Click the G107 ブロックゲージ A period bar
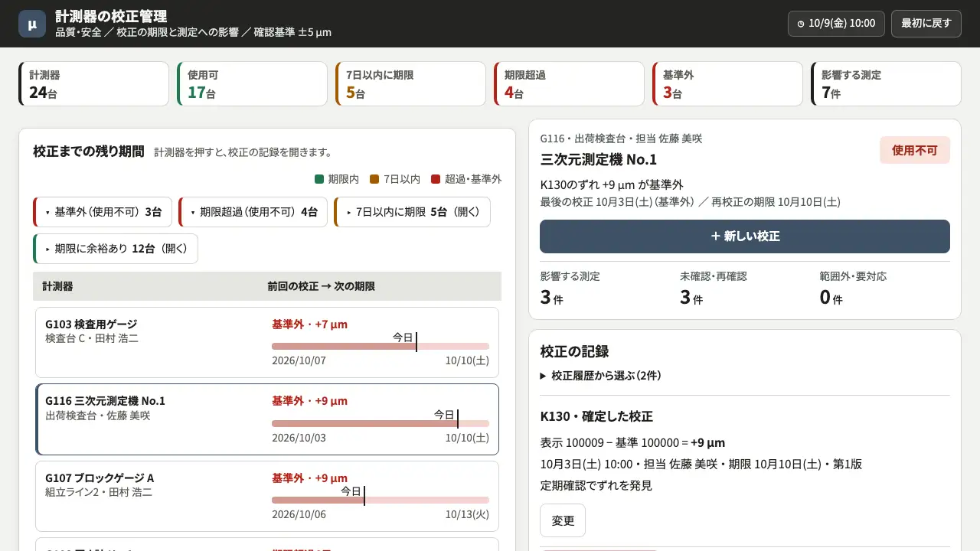980x551 pixels. coord(380,500)
